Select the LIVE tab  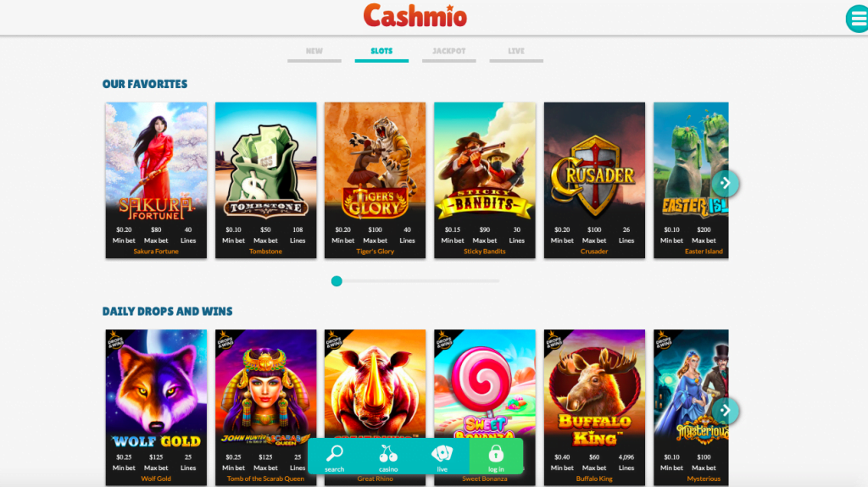click(x=516, y=53)
